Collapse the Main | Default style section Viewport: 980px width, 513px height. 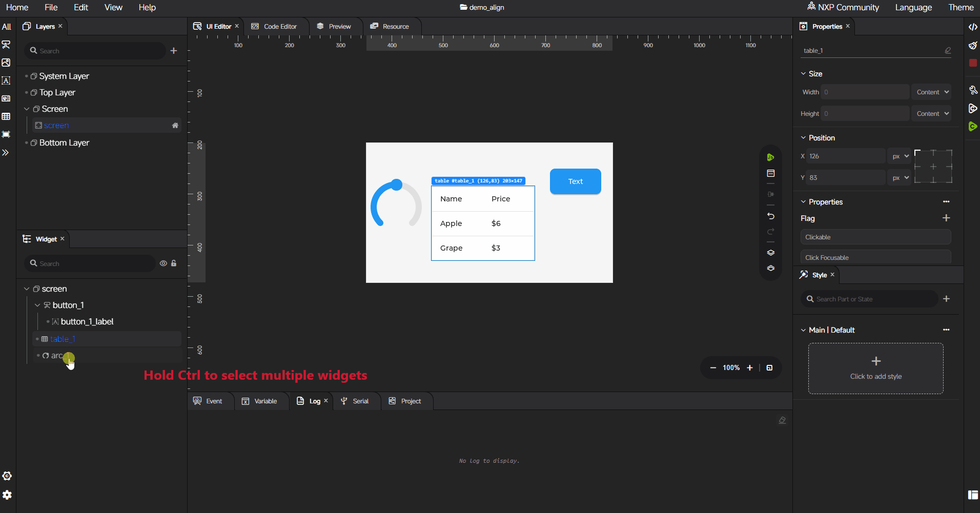803,330
